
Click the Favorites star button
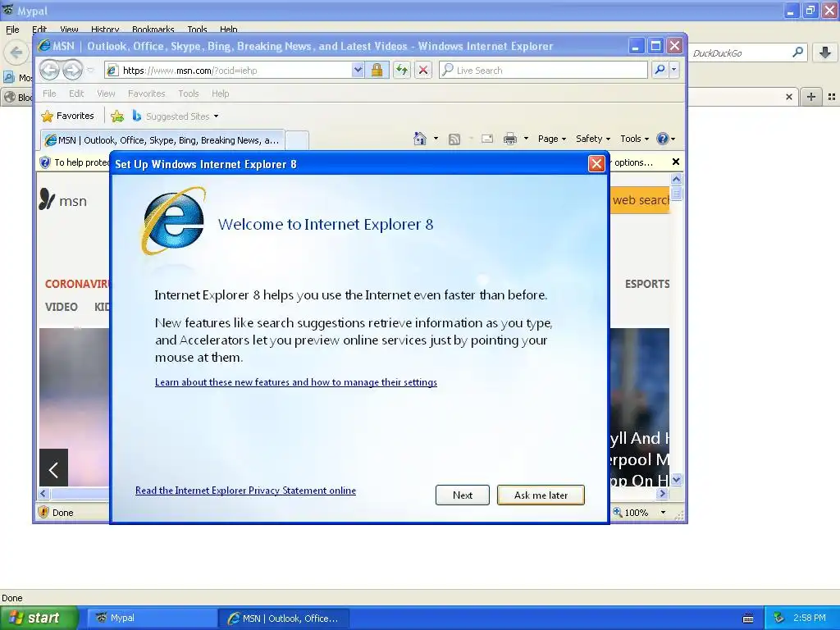pos(68,116)
